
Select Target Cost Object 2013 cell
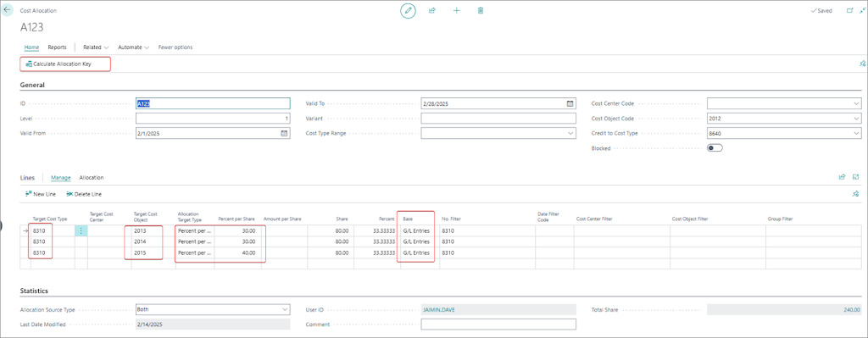[153, 231]
